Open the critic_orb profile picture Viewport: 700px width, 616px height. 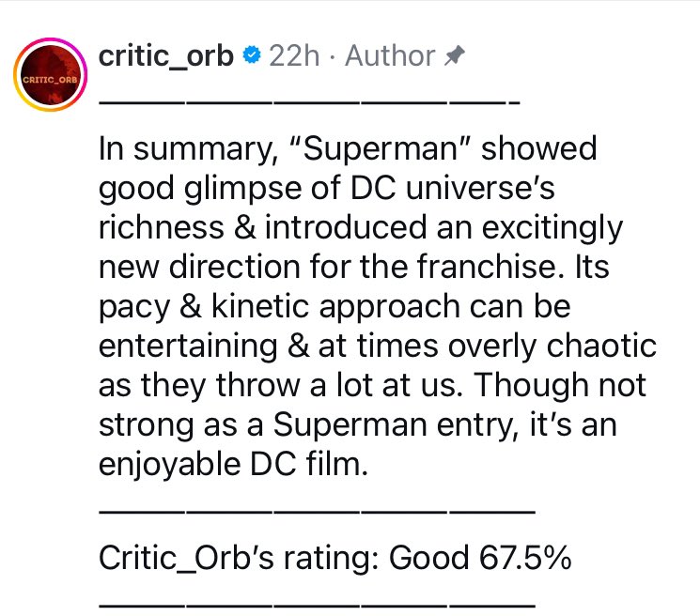tap(51, 75)
